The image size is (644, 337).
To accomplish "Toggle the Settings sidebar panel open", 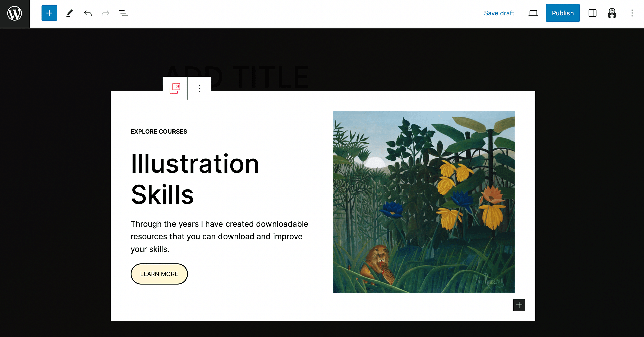I will click(x=592, y=13).
